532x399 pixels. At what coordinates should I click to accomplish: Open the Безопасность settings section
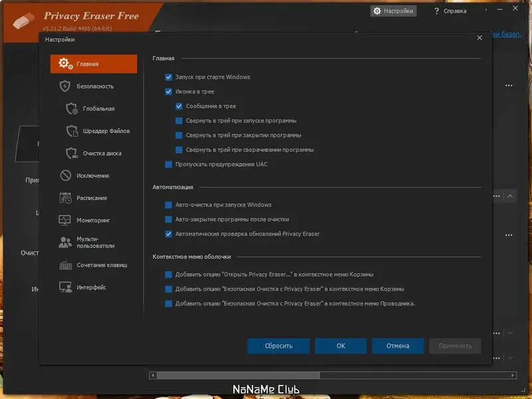pyautogui.click(x=93, y=86)
